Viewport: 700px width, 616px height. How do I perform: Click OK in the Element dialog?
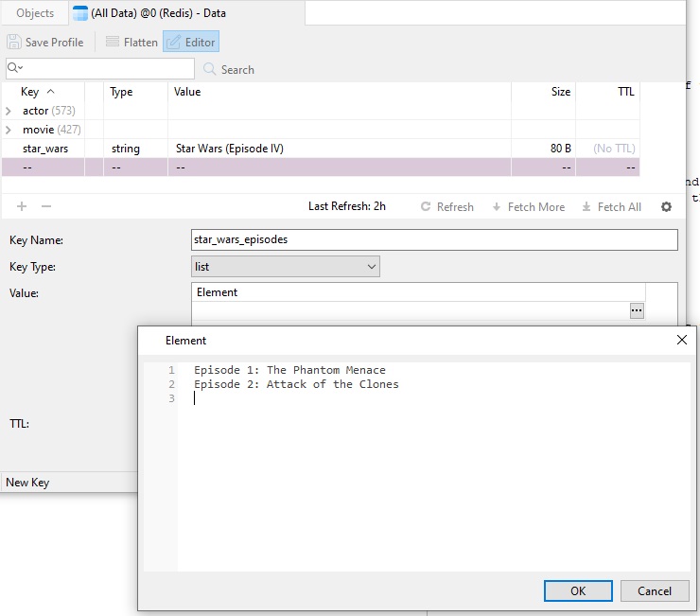[578, 591]
